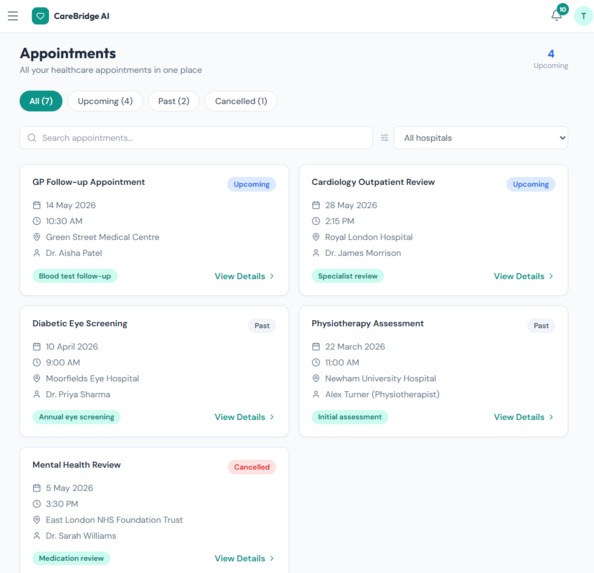This screenshot has height=573, width=594.
Task: Click the Specialist review tag
Action: point(348,276)
